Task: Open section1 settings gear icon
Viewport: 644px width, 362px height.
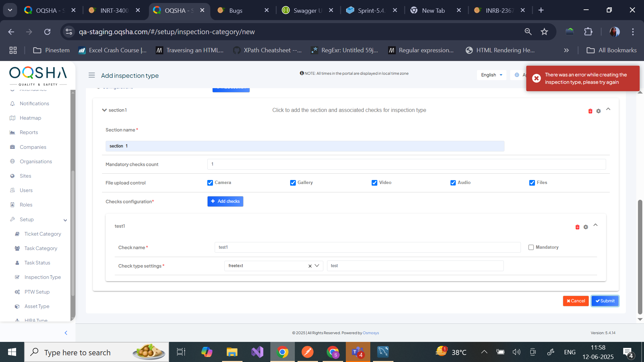Action: click(x=598, y=111)
